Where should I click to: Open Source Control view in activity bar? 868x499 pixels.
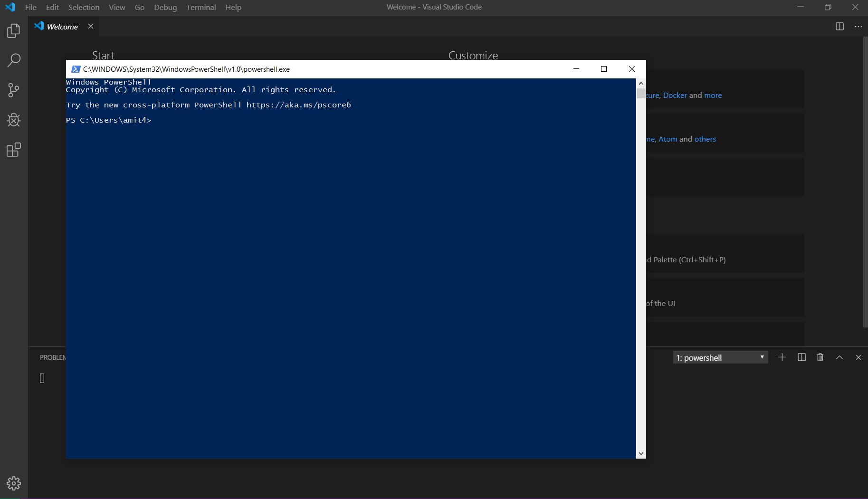(14, 90)
